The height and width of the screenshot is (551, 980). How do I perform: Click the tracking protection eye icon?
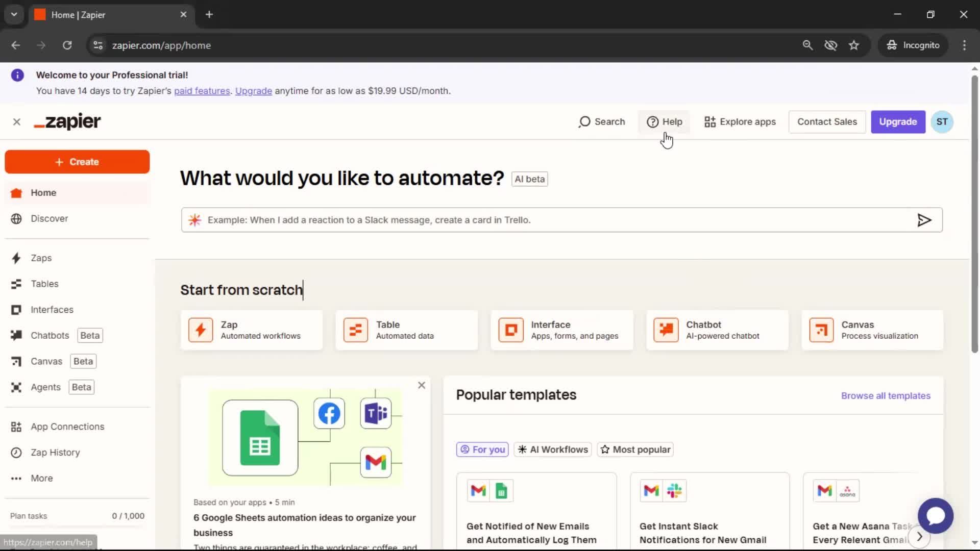click(830, 45)
